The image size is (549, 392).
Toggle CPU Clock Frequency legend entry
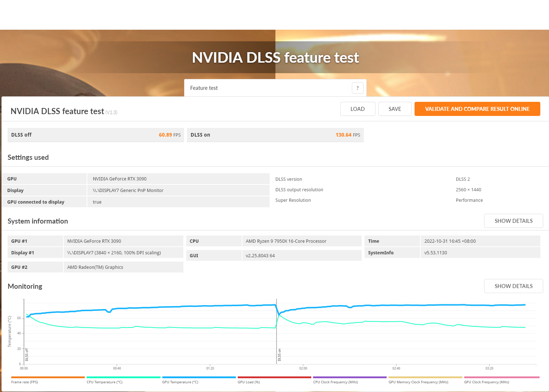[x=350, y=380]
